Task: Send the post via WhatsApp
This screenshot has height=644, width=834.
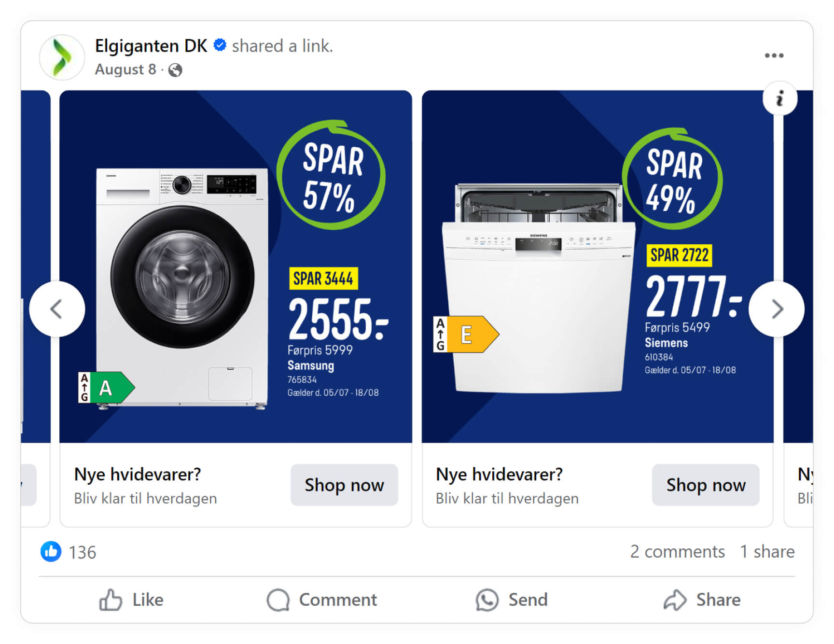Action: click(512, 600)
